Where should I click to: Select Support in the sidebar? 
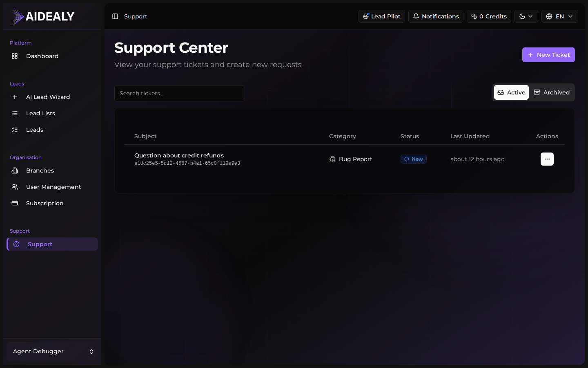coord(52,244)
